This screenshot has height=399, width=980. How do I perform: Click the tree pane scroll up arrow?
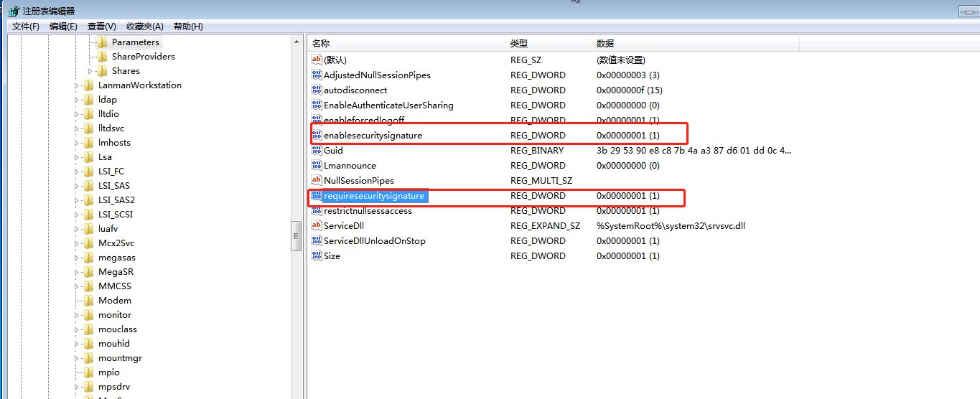[297, 42]
